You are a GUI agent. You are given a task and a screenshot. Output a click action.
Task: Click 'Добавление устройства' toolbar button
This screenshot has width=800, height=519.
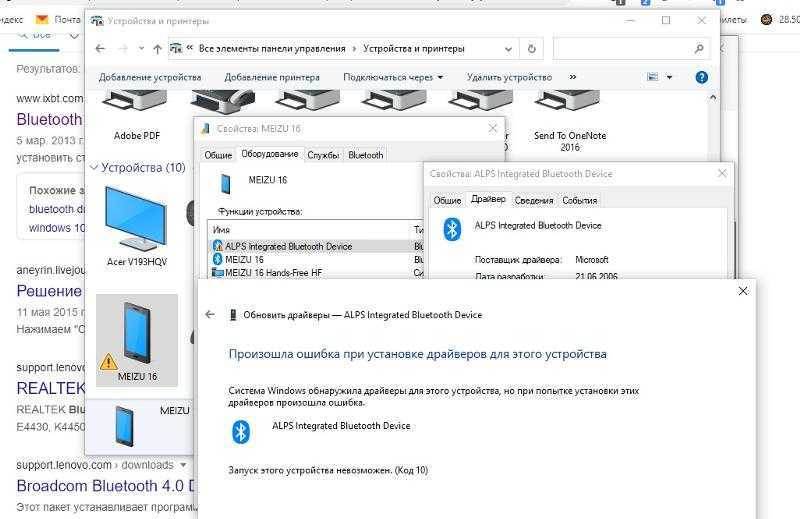click(x=150, y=78)
